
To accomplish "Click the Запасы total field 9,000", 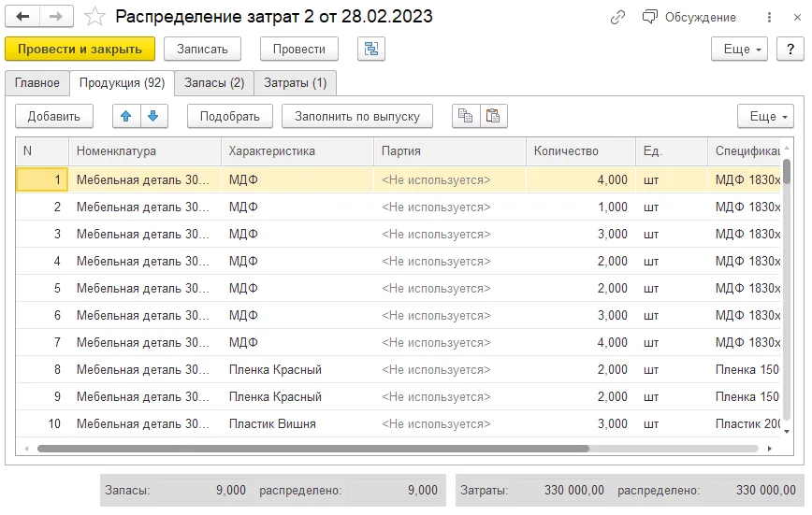I will point(202,490).
